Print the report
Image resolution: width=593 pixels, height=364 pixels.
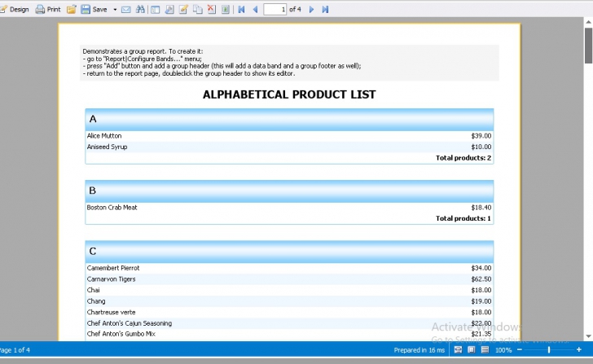pyautogui.click(x=47, y=10)
